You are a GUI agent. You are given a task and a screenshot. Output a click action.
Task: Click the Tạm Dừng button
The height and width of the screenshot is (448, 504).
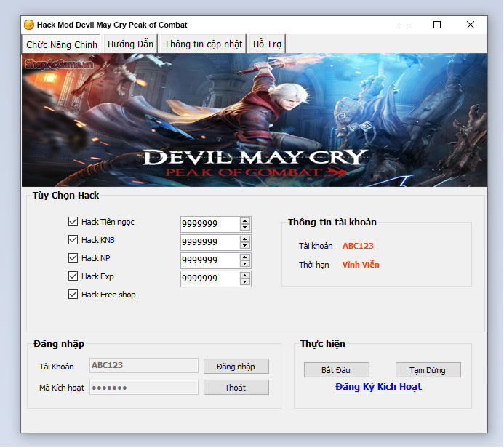[428, 370]
